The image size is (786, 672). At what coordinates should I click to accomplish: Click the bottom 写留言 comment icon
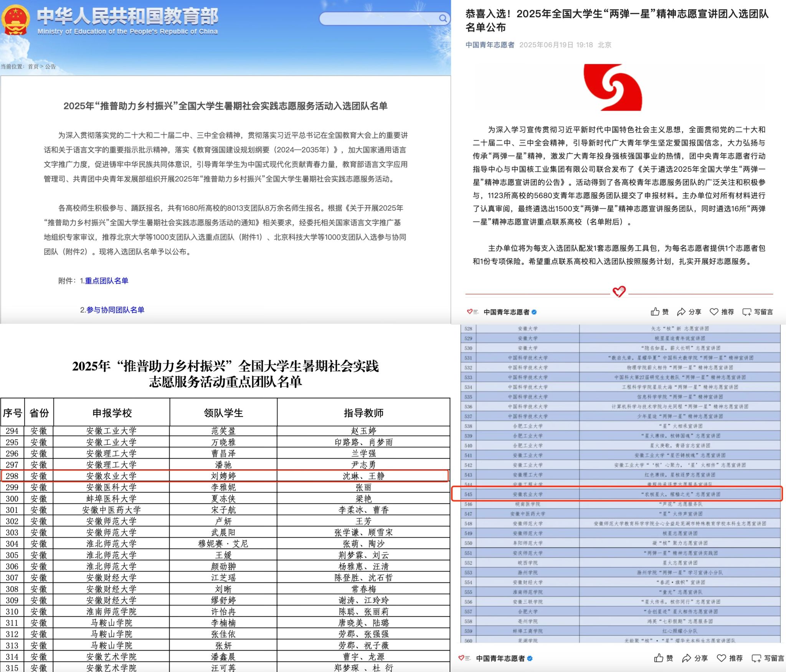pyautogui.click(x=756, y=658)
